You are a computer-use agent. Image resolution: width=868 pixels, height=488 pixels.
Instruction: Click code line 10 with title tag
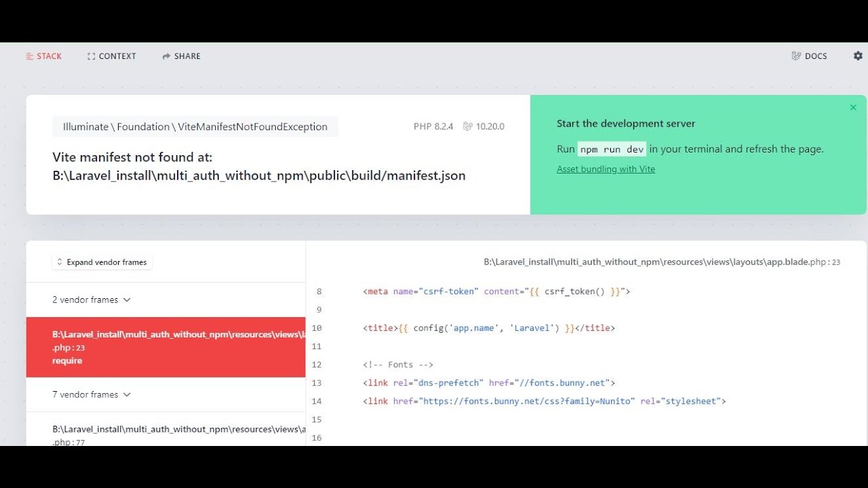489,328
